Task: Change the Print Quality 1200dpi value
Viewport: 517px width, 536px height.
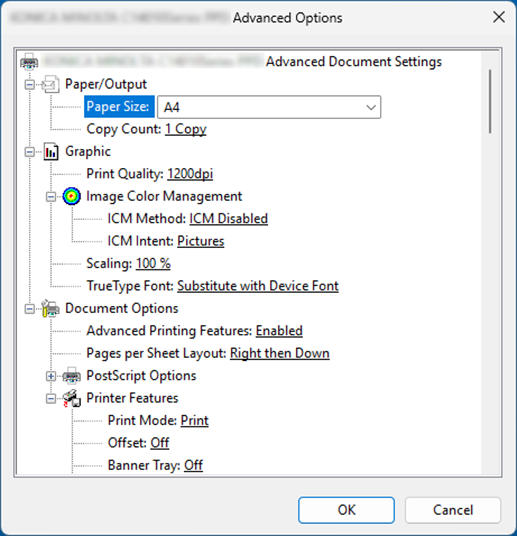Action: (x=190, y=174)
